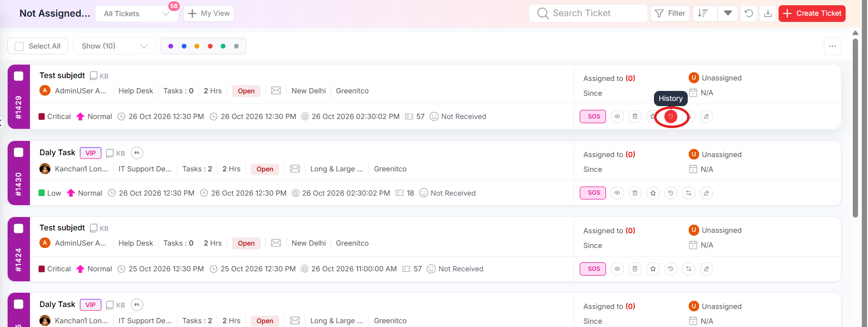The height and width of the screenshot is (327, 868).
Task: Open the All Tickets dropdown
Action: (x=137, y=13)
